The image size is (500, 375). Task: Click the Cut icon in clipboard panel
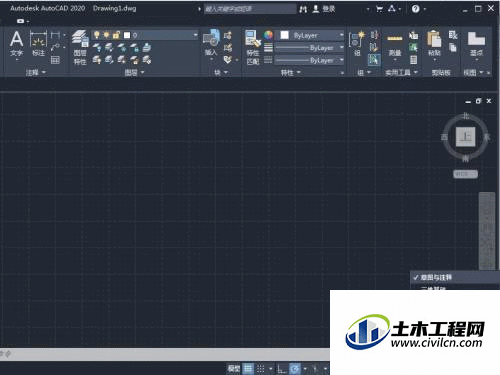click(453, 35)
